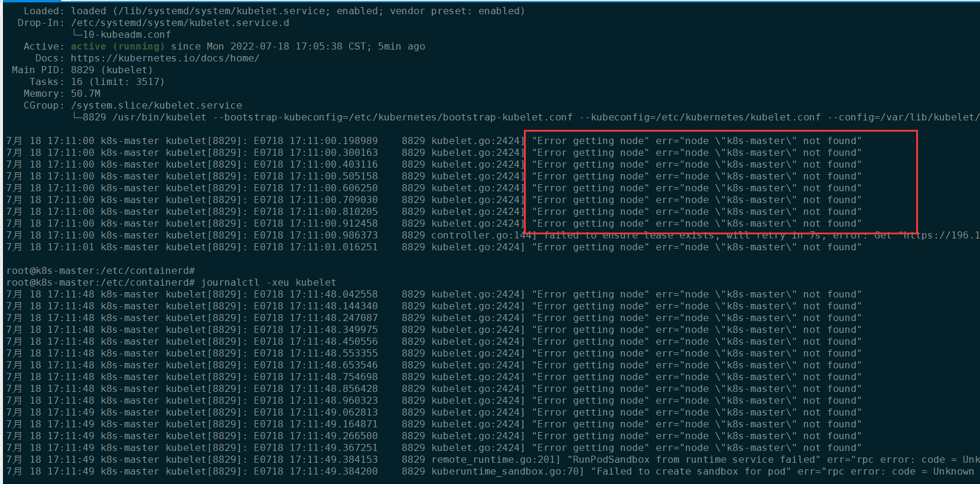Click log timestamp 17:11:49.384200
Viewport: 980px width, 484px height.
[x=333, y=471]
